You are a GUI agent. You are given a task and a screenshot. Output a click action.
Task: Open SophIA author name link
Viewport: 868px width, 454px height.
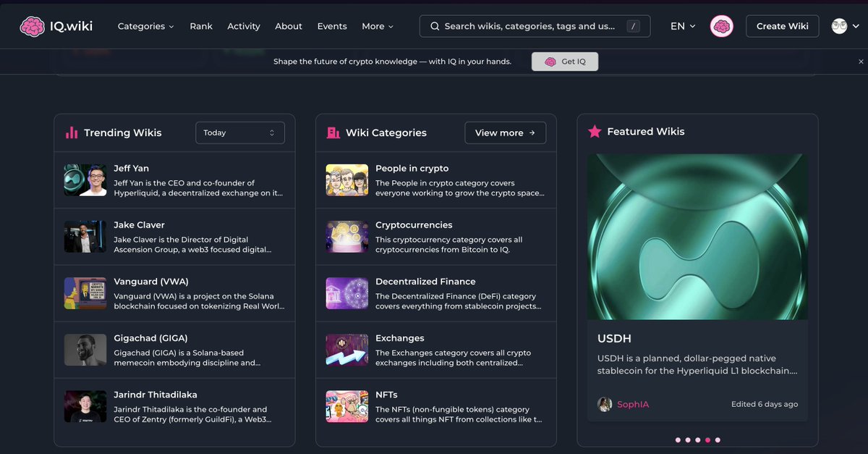coord(633,404)
